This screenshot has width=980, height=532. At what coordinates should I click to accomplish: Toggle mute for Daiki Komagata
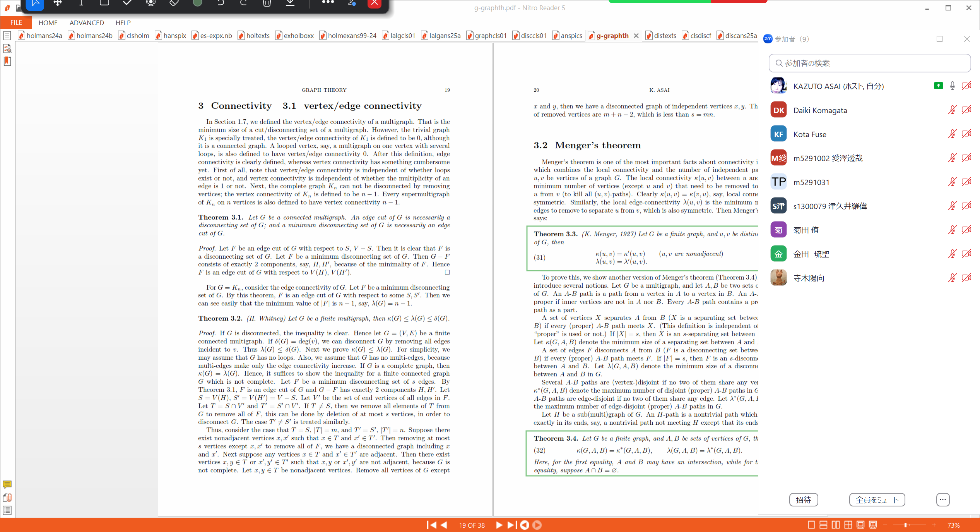(x=952, y=110)
